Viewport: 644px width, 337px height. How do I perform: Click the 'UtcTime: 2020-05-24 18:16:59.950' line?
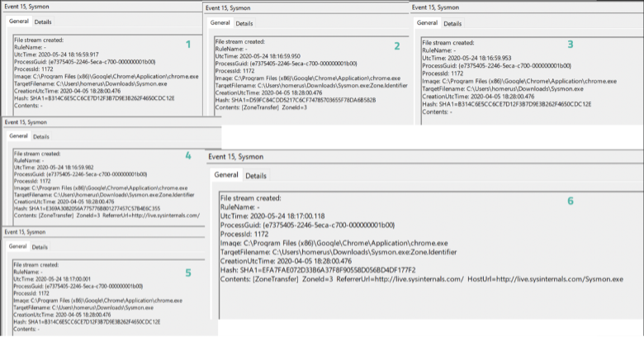point(258,56)
